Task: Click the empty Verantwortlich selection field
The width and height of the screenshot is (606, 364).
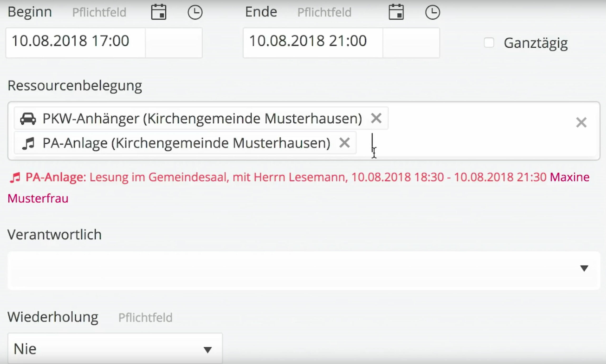Action: (304, 270)
